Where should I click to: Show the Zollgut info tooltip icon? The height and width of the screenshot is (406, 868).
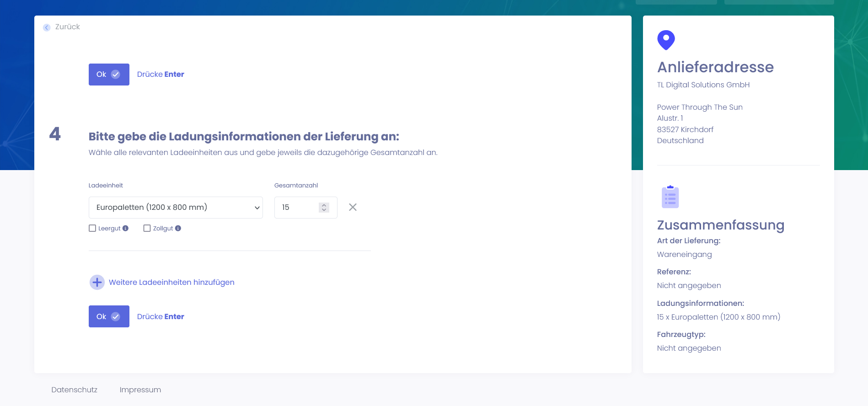click(x=178, y=228)
